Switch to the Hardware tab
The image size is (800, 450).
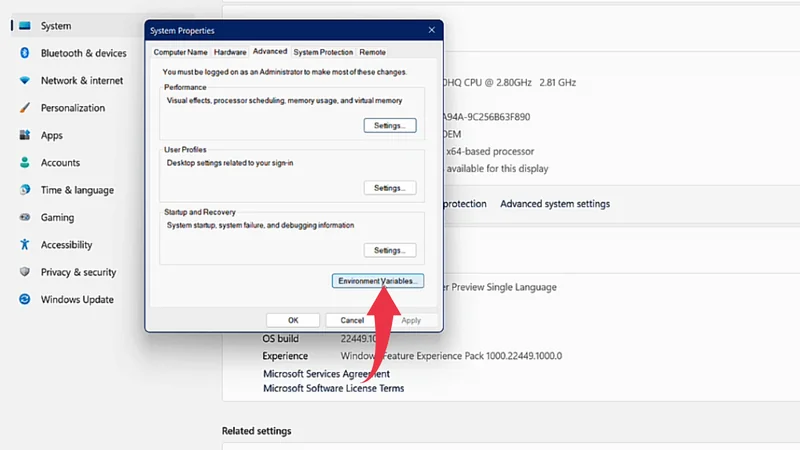click(x=230, y=52)
